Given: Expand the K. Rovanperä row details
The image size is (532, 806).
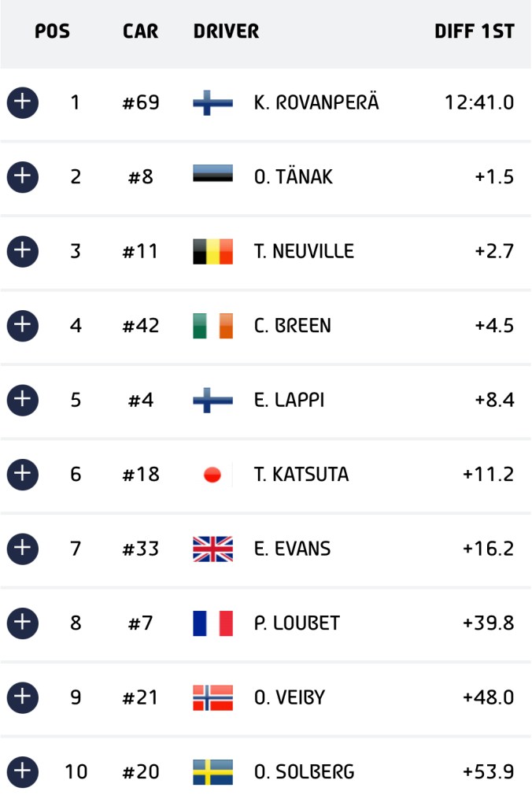Looking at the screenshot, I should 23,102.
